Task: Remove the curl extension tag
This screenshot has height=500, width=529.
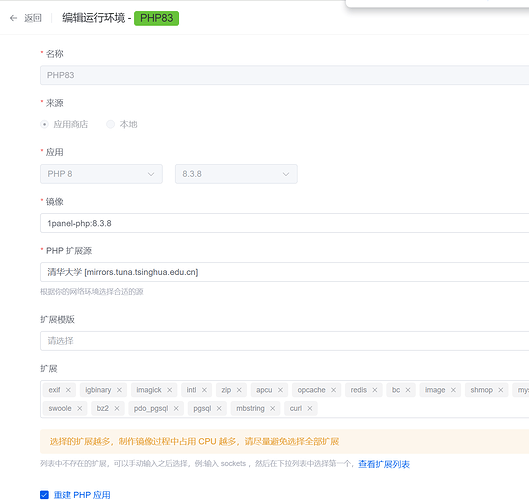Action: coord(309,408)
